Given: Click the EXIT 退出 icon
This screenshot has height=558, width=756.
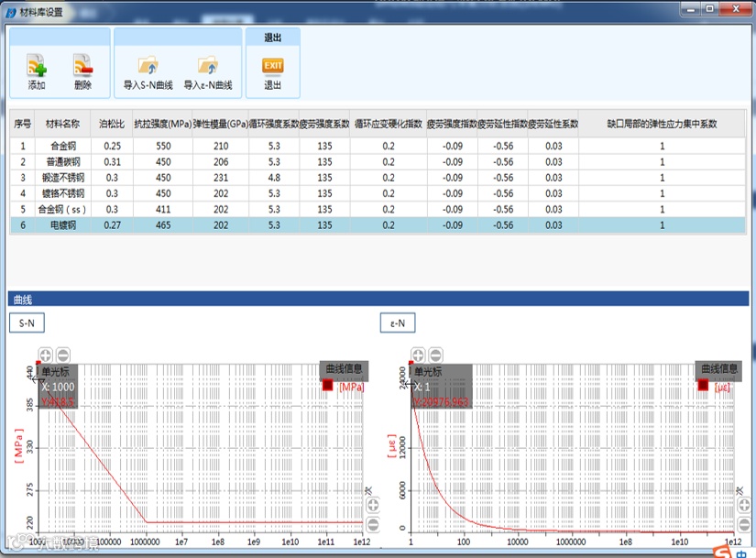Looking at the screenshot, I should [272, 66].
